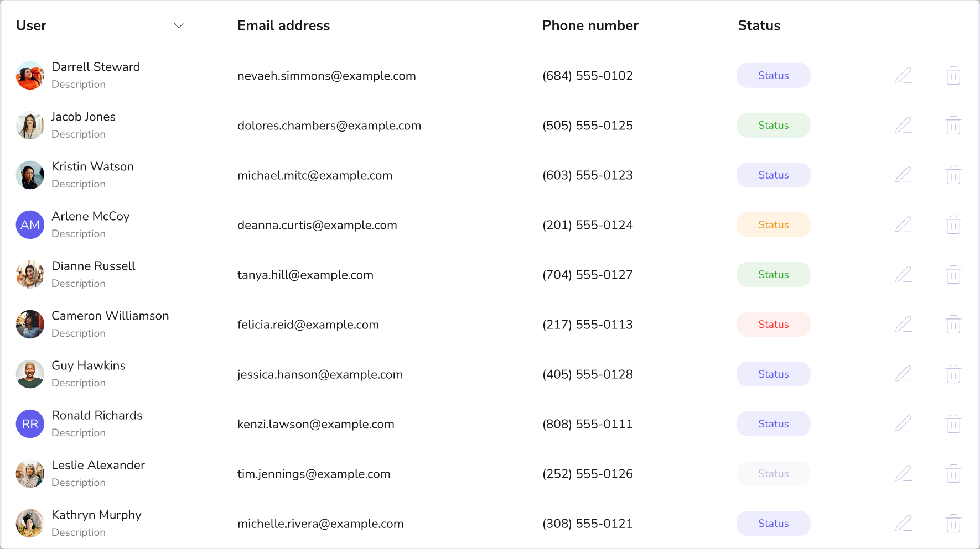Screen dimensions: 980x549
Task: Edit the Kristin Watson entry
Action: click(x=903, y=175)
